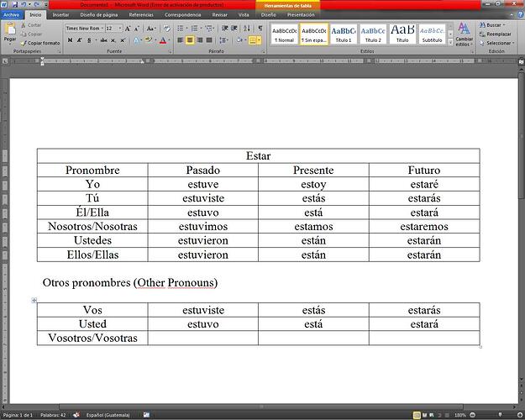This screenshot has height=420, width=525.
Task: Click zoom in plus button in status bar
Action: tap(520, 415)
